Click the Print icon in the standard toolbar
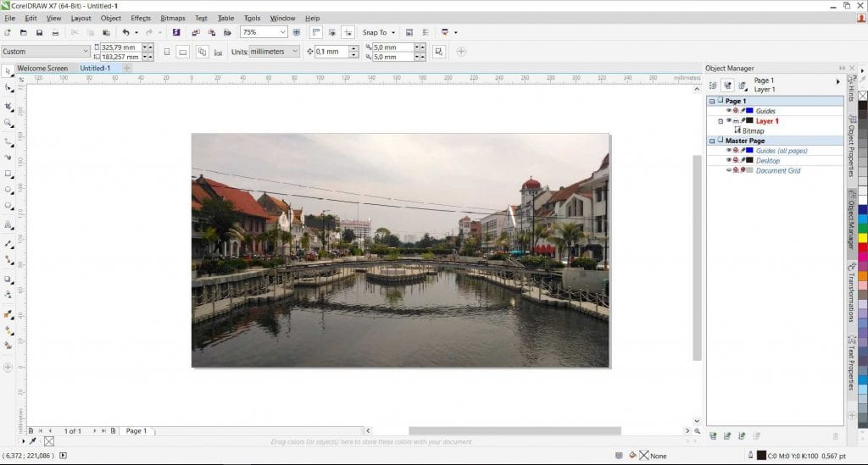 (55, 32)
